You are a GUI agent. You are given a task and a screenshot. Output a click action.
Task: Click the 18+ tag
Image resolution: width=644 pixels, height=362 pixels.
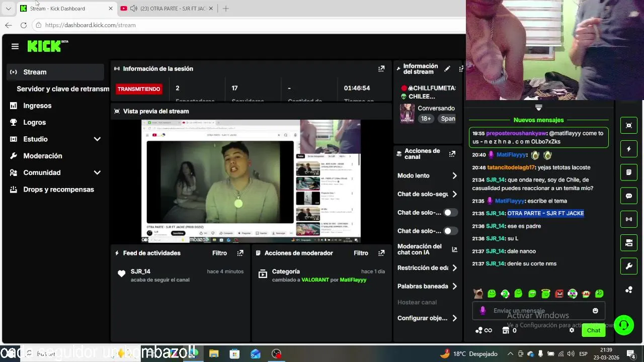426,119
